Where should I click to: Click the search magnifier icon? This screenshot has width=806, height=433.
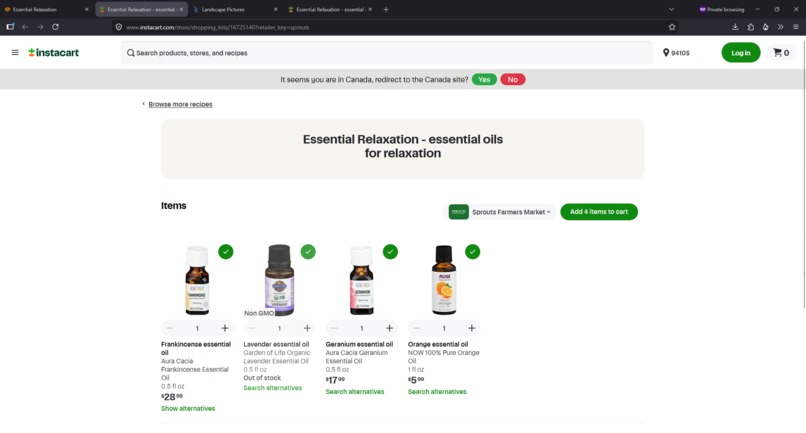coord(131,53)
